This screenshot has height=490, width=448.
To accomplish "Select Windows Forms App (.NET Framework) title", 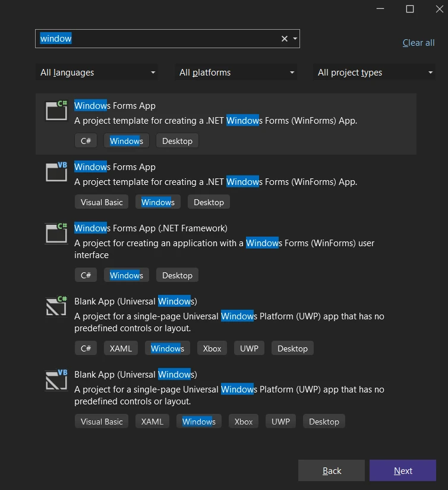I will (x=150, y=228).
